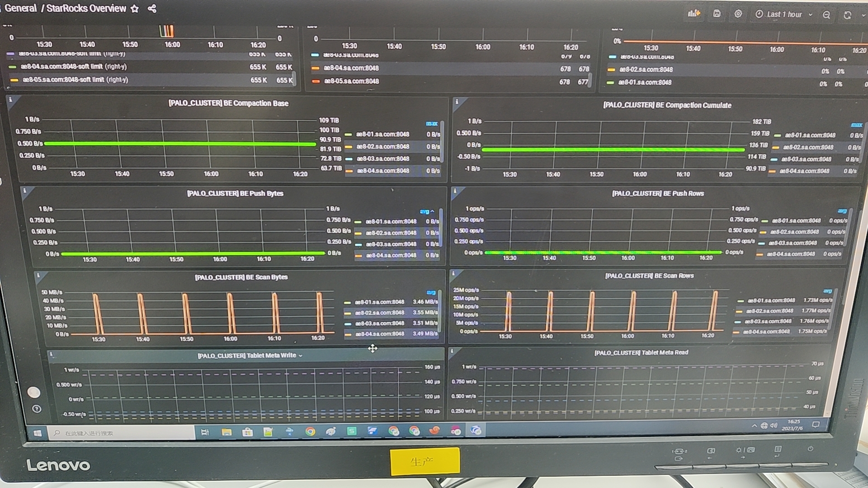Star the StarRocks Overview dashboard

coord(135,9)
